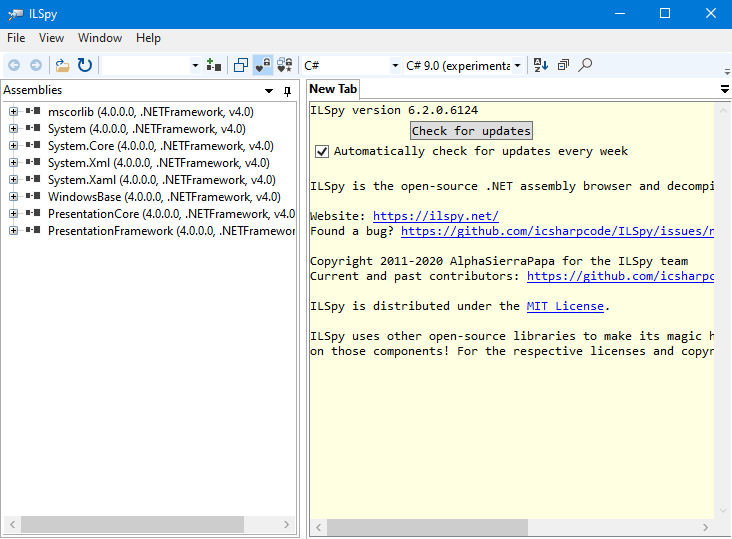Open search with the magnifier icon
Viewport: 732px width, 539px height.
point(585,65)
